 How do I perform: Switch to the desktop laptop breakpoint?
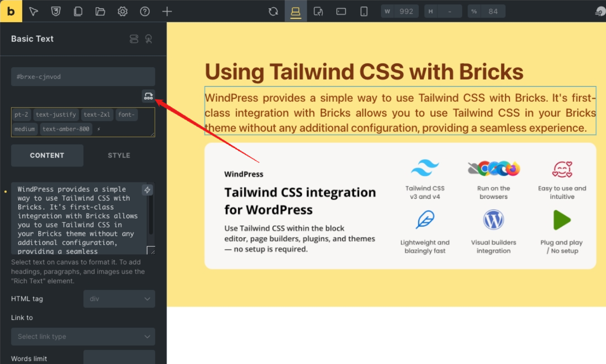pos(296,11)
